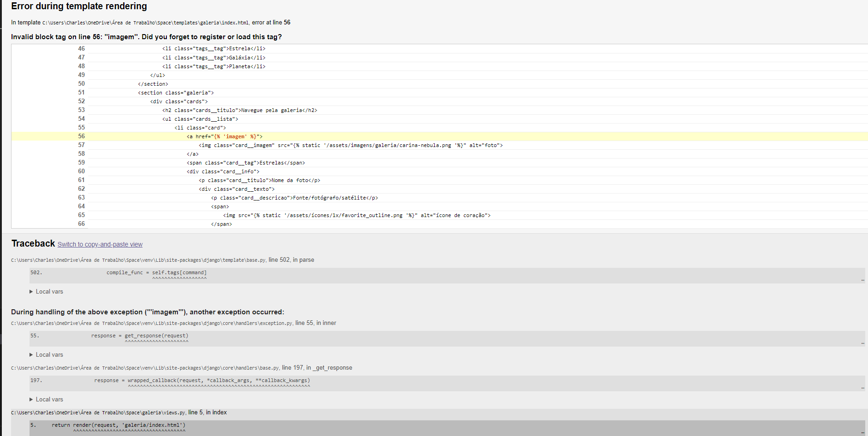This screenshot has height=436, width=868.
Task: Click code line 'compile_func = self.tags[command]'
Action: click(157, 273)
